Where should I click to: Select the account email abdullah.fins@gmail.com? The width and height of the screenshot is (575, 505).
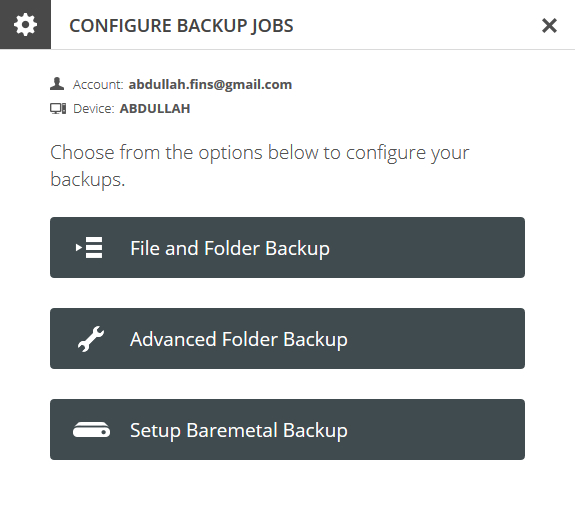tap(210, 85)
